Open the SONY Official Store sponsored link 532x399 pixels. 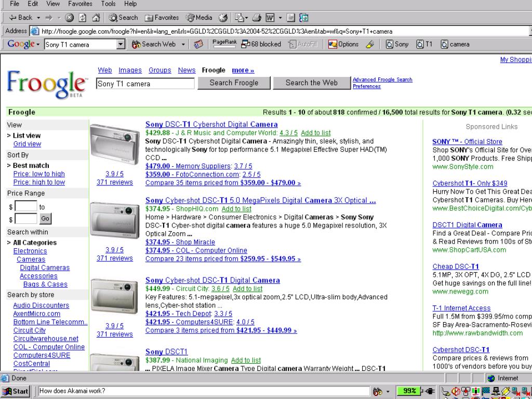click(467, 142)
